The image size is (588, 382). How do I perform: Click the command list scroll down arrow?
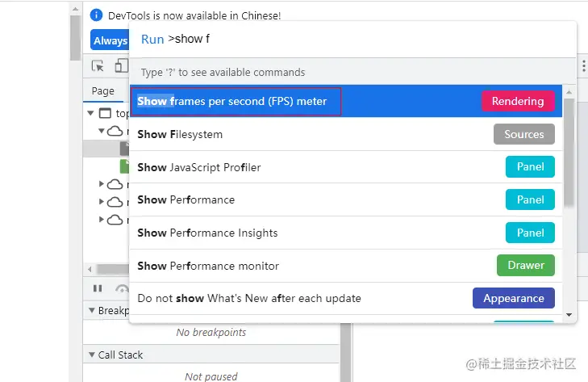tap(569, 315)
